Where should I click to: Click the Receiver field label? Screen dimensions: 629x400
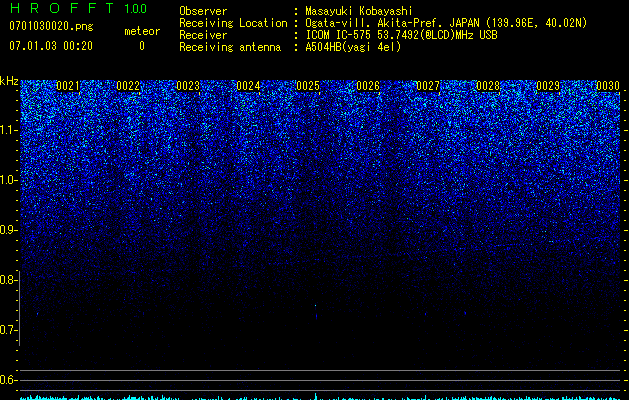pos(203,35)
